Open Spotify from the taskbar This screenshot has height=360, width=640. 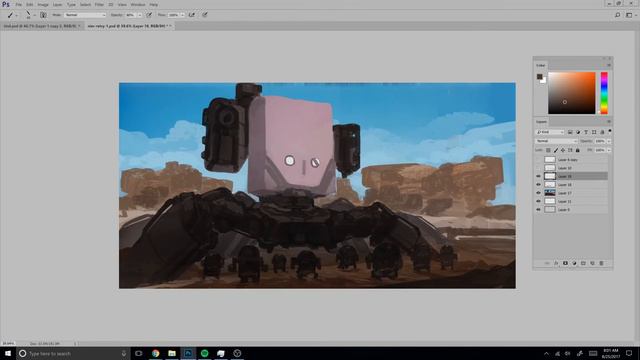pos(204,353)
